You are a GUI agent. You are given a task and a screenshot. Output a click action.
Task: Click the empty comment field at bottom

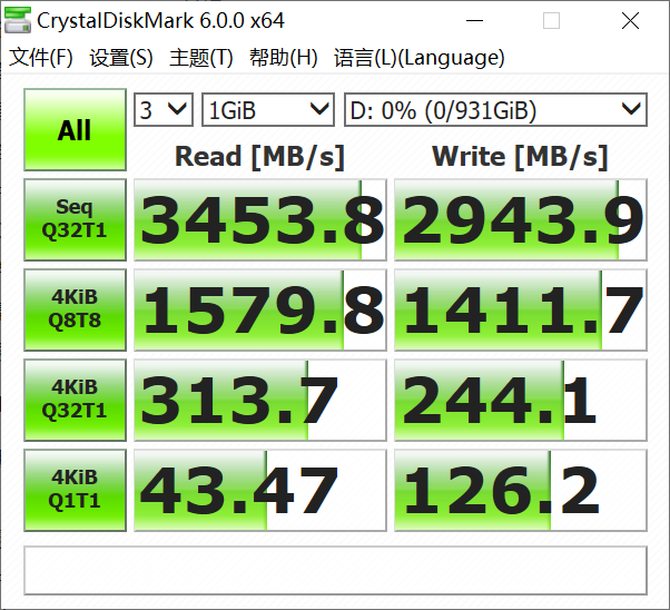tap(335, 570)
